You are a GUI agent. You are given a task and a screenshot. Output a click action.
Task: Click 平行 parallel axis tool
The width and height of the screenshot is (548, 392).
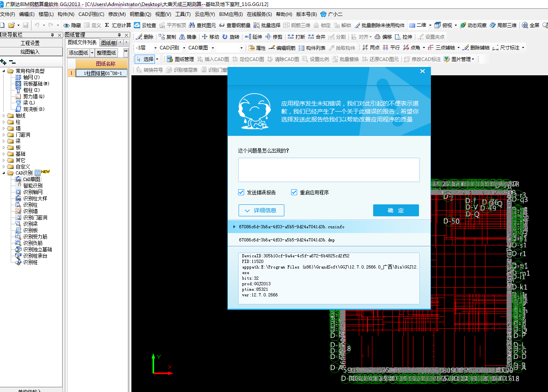tap(391, 47)
